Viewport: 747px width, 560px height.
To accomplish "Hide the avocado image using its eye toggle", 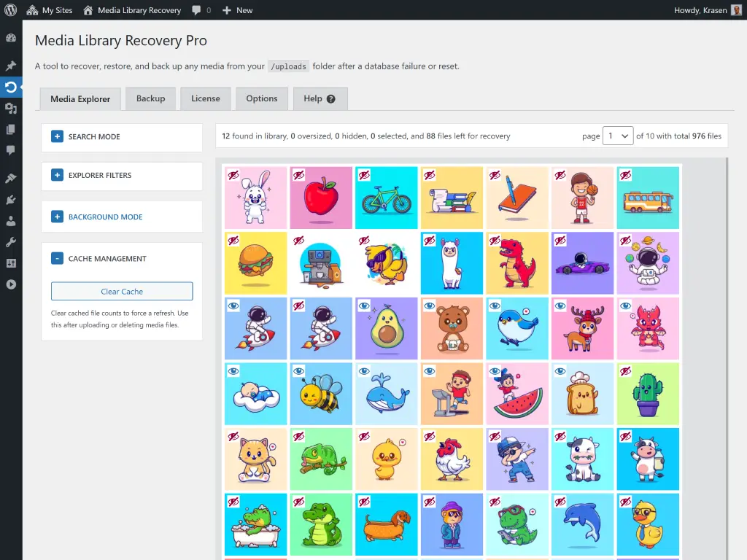I will click(364, 306).
